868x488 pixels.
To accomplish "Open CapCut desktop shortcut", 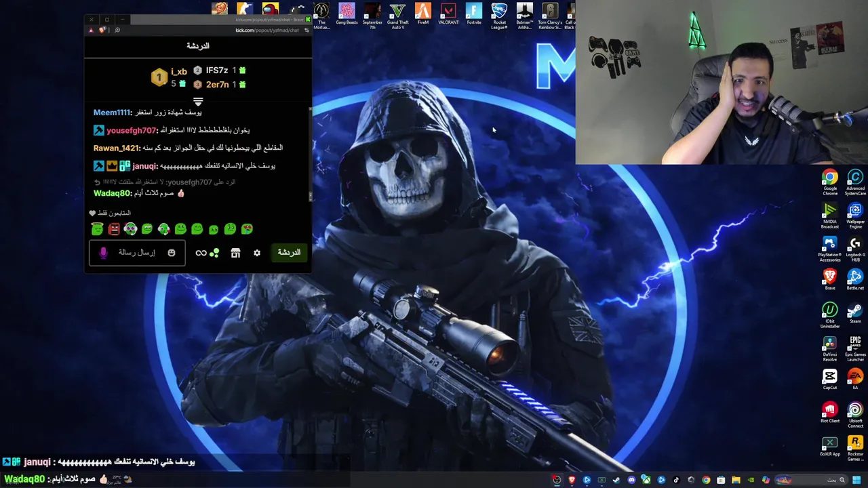I will pyautogui.click(x=830, y=380).
